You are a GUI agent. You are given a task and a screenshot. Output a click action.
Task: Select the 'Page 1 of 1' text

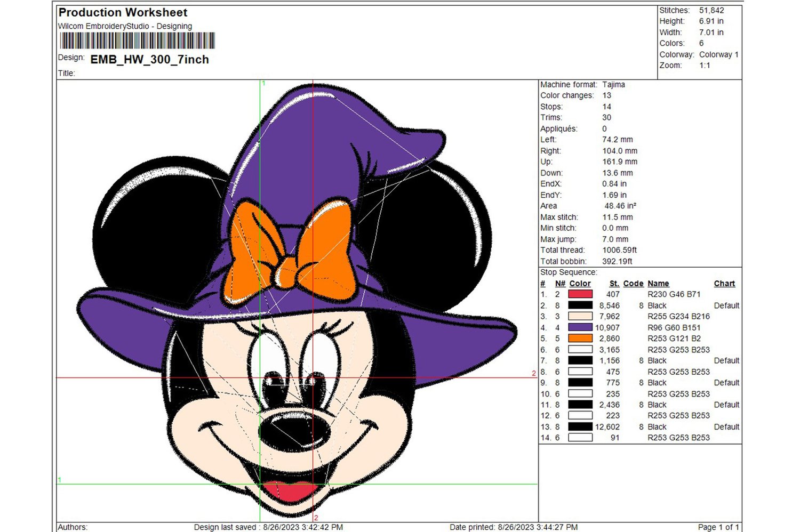pos(718,527)
